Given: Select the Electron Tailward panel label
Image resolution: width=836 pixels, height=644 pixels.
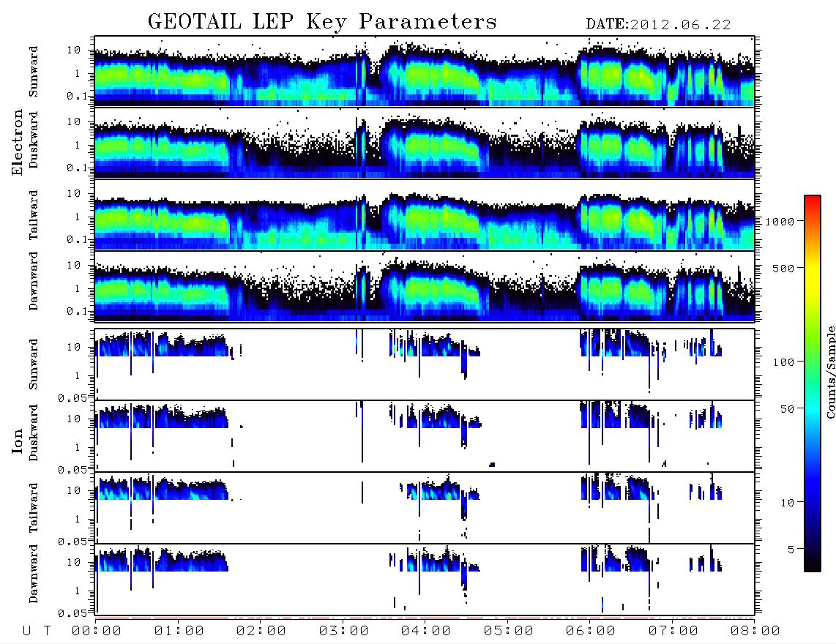Looking at the screenshot, I should tap(34, 214).
